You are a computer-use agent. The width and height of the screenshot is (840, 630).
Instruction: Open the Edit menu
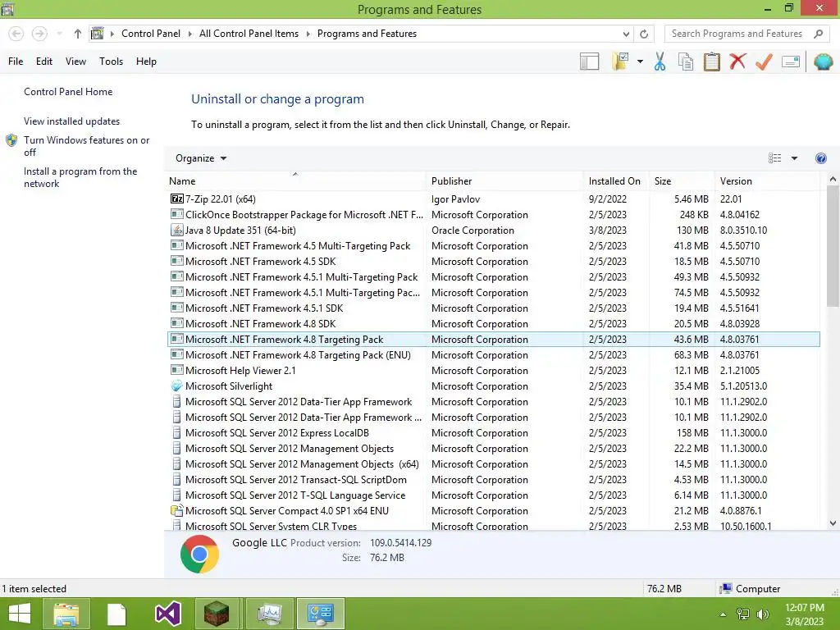click(44, 62)
